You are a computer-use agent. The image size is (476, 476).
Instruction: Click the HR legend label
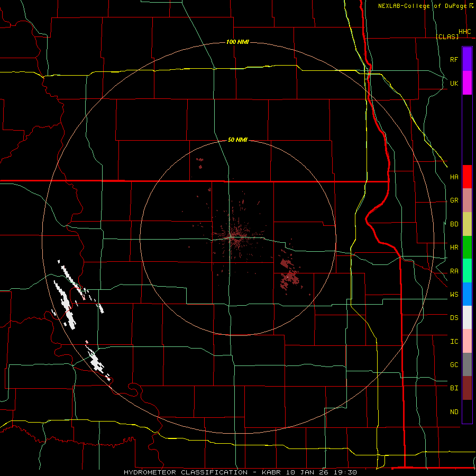click(x=454, y=248)
